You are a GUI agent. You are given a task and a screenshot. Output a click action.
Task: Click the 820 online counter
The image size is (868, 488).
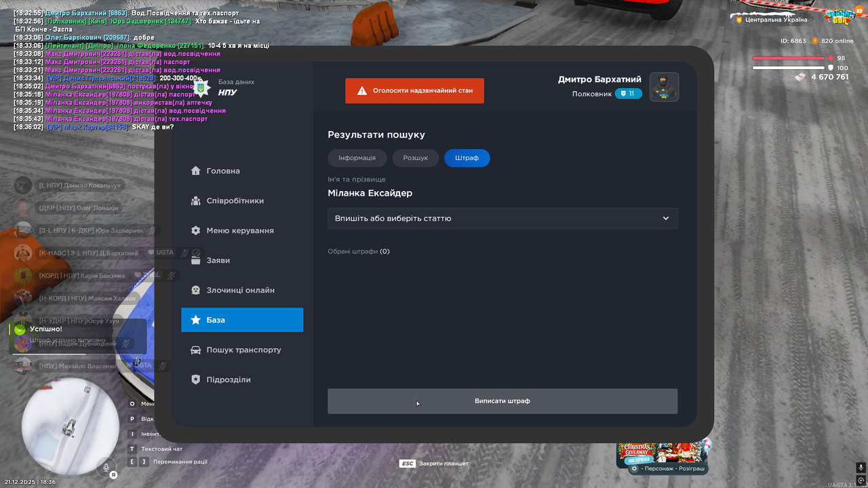coord(837,41)
